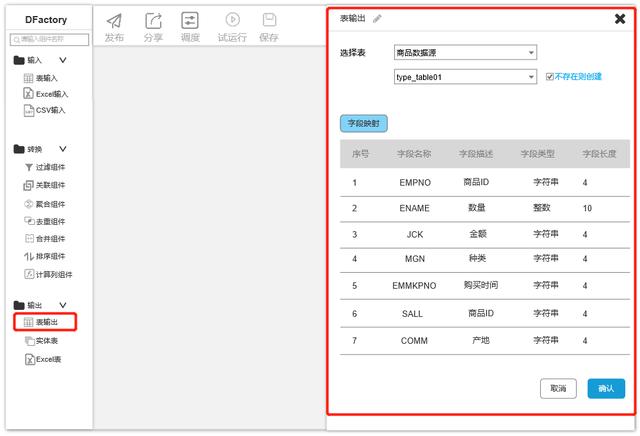This screenshot has width=640, height=436.
Task: Click the field length value 10
Action: 587,208
